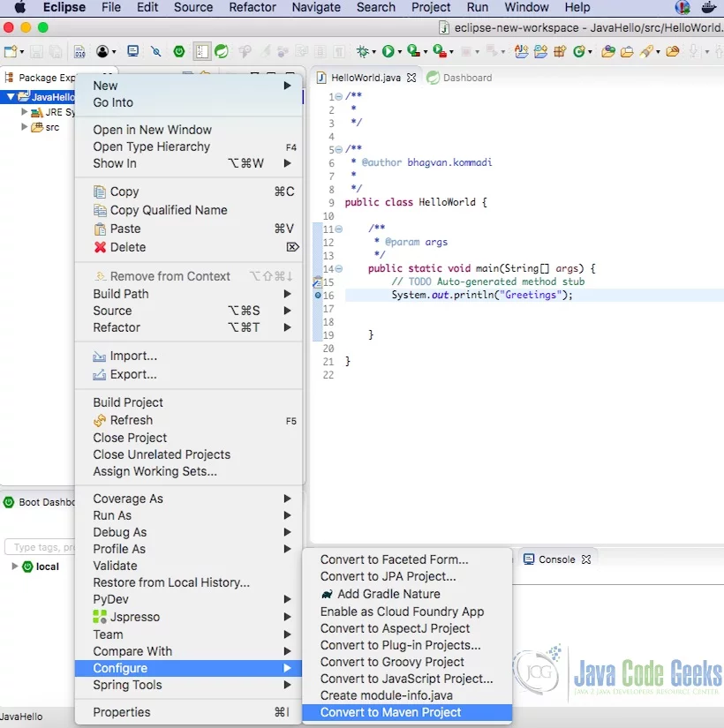Screen dimensions: 724x728
Task: Collapse the main method fold at line 14
Action: tap(339, 268)
